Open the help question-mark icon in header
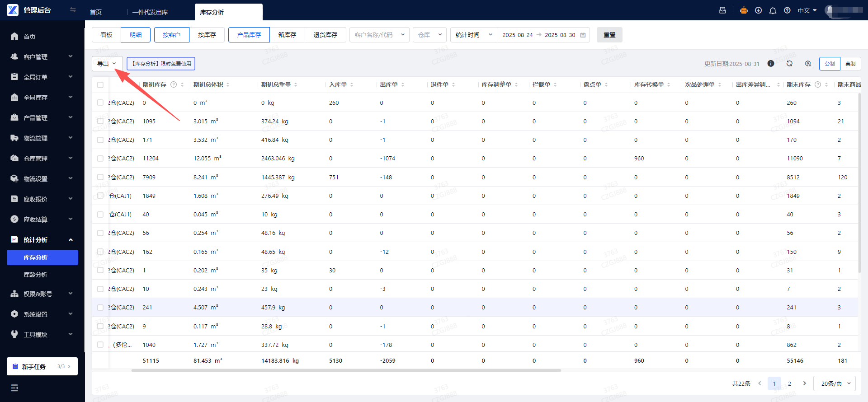The image size is (868, 402). coord(787,10)
